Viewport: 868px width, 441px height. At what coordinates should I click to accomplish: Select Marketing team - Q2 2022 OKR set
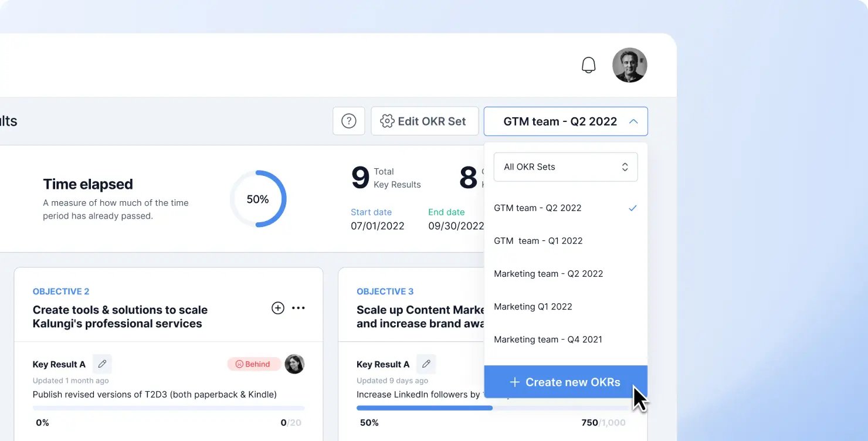coord(548,273)
